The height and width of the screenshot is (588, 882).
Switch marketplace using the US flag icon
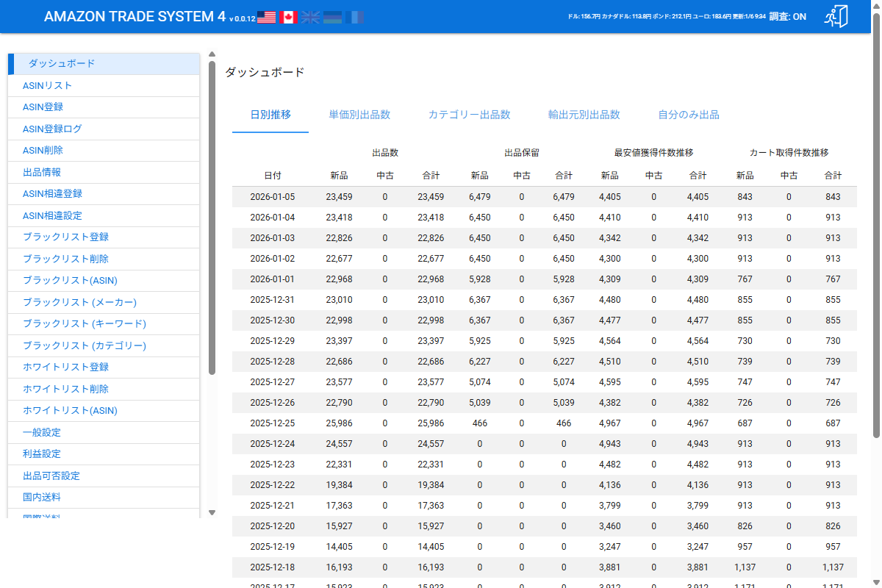pos(265,16)
